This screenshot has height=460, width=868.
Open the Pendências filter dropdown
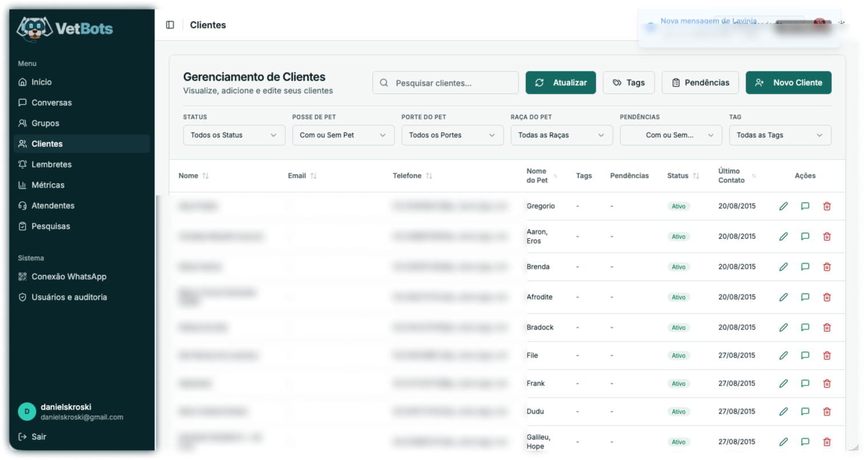pos(671,135)
